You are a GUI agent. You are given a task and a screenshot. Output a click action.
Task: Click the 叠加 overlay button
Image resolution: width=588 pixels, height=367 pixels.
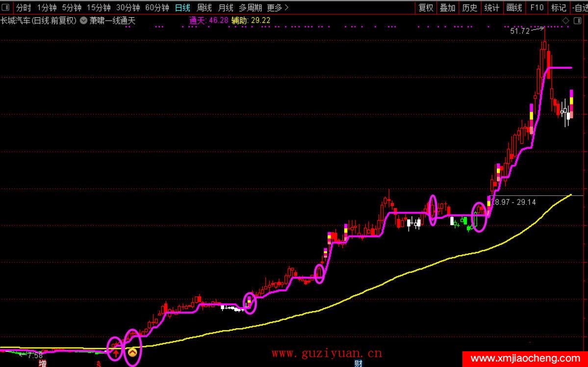(447, 8)
